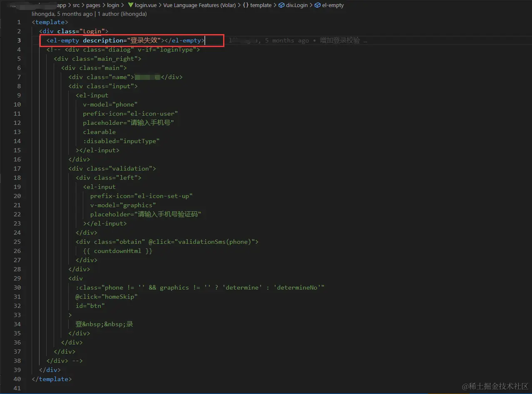This screenshot has height=394, width=532.
Task: Click the cube icon before el-empty breadcrumb
Action: tap(317, 5)
